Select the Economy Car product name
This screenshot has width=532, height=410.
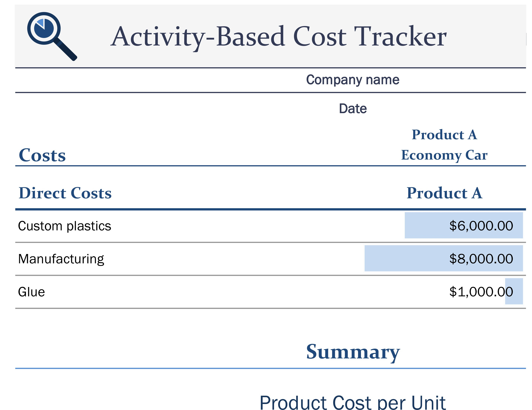coord(444,155)
